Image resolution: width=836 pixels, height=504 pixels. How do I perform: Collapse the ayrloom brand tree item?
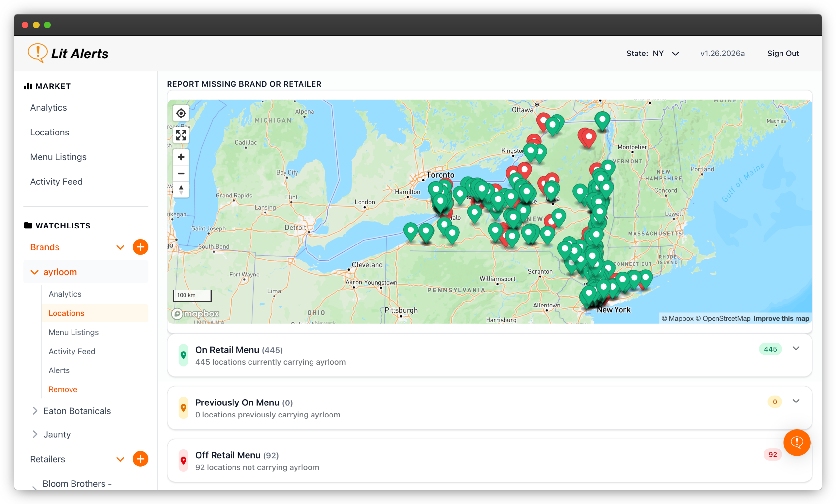point(35,272)
